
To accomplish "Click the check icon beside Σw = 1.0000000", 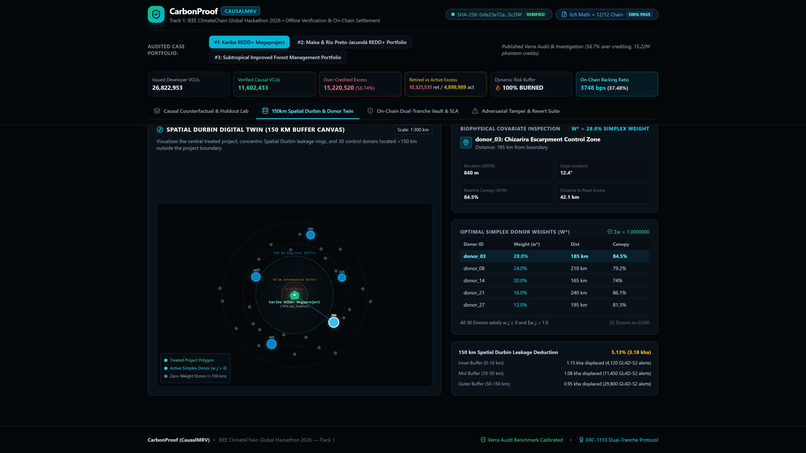I will 610,232.
